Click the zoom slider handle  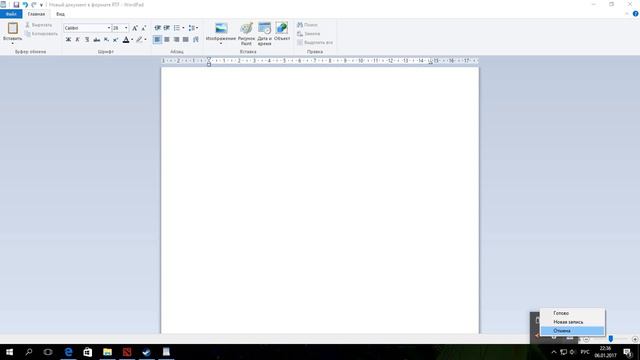[x=611, y=339]
